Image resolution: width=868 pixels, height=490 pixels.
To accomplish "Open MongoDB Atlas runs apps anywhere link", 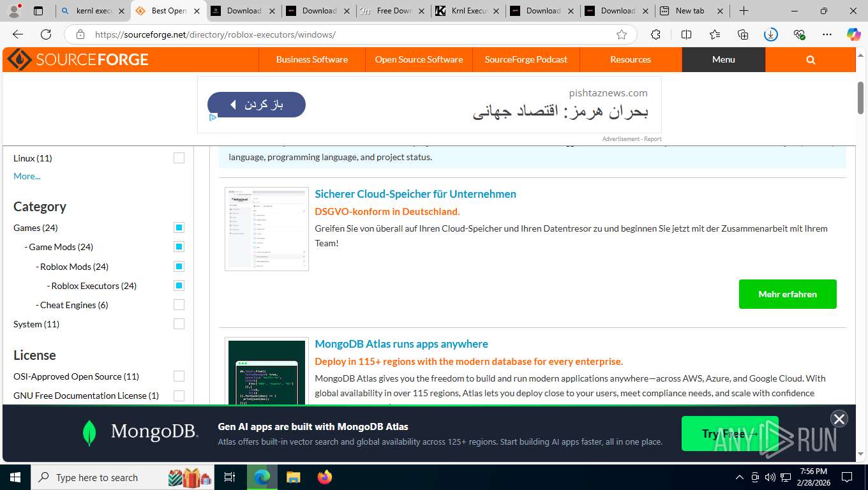I will (401, 344).
